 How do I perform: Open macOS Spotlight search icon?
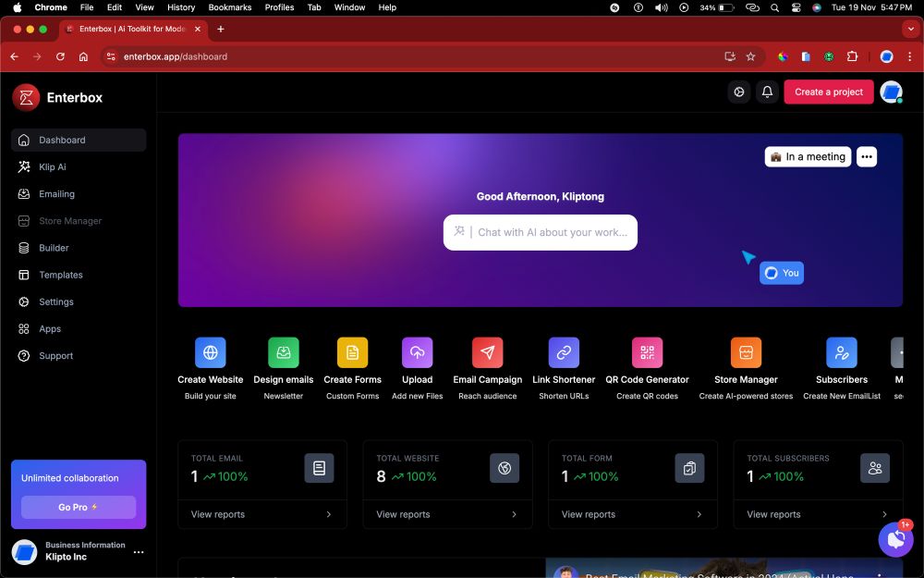775,7
